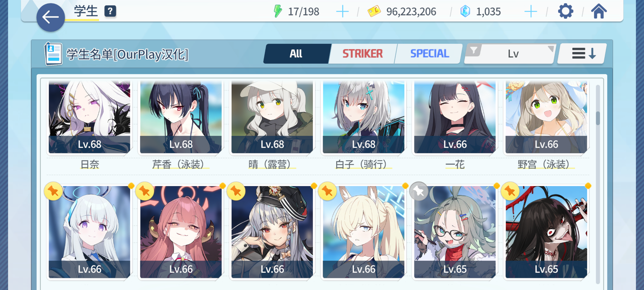Enable the gray pin on glasses student
The image size is (644, 290).
point(419,191)
